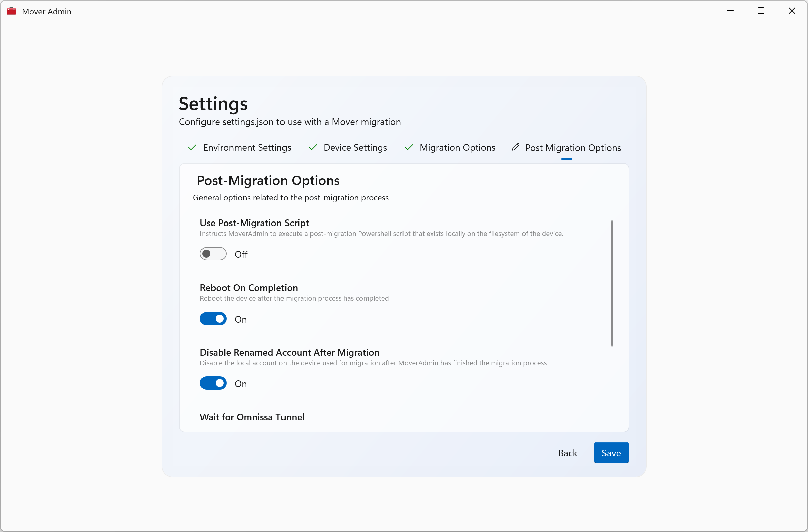Click the Wait for Omnissa Tunnel heading
The image size is (808, 532).
(252, 417)
